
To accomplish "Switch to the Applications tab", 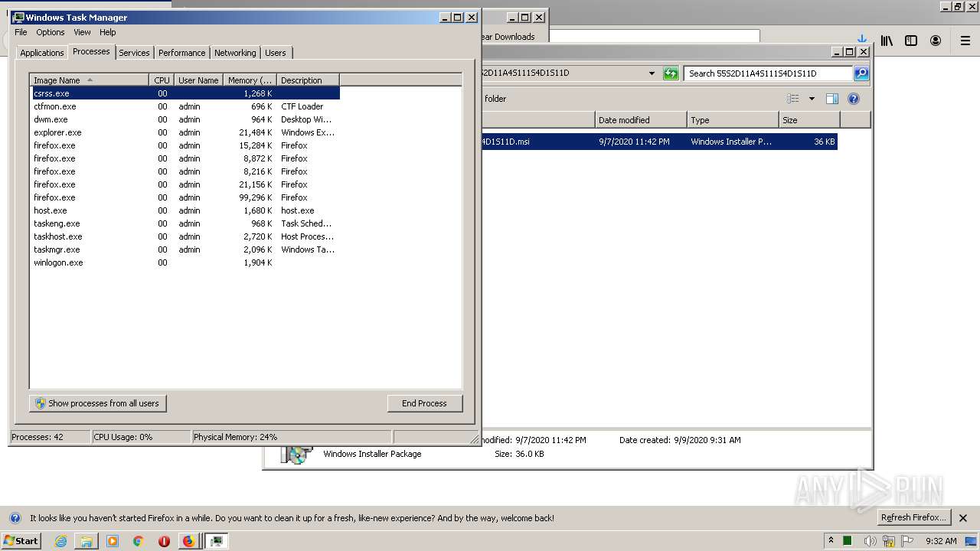I will click(41, 53).
